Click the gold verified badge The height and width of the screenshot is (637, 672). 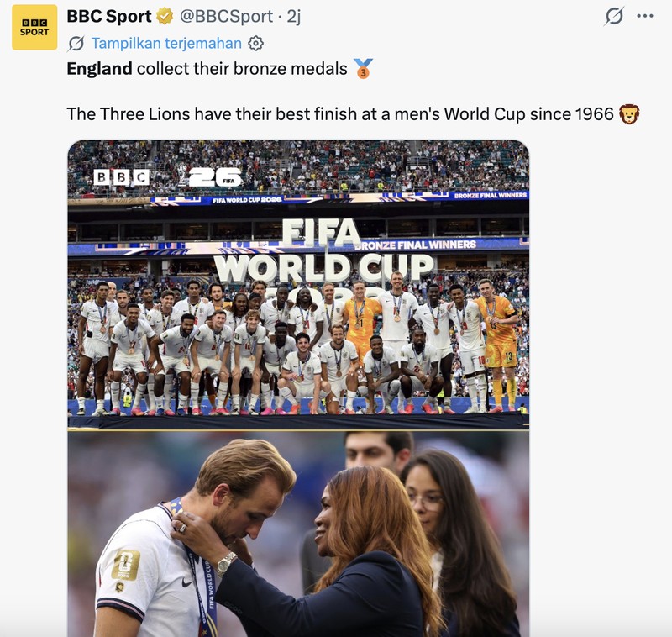click(x=165, y=16)
